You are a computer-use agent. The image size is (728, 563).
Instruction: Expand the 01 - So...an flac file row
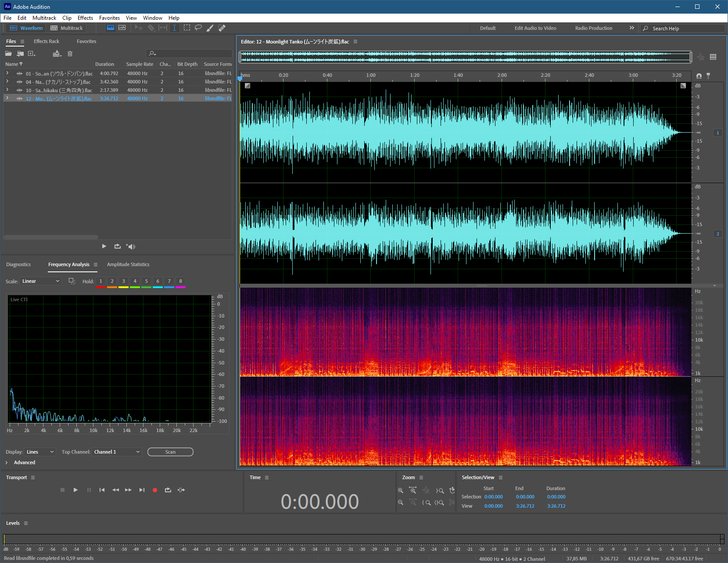click(x=7, y=73)
